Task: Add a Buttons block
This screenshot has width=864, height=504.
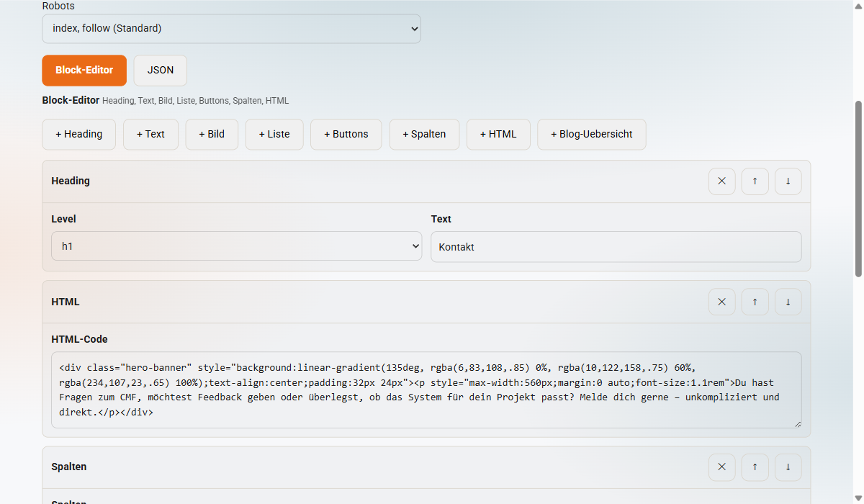Action: [346, 134]
